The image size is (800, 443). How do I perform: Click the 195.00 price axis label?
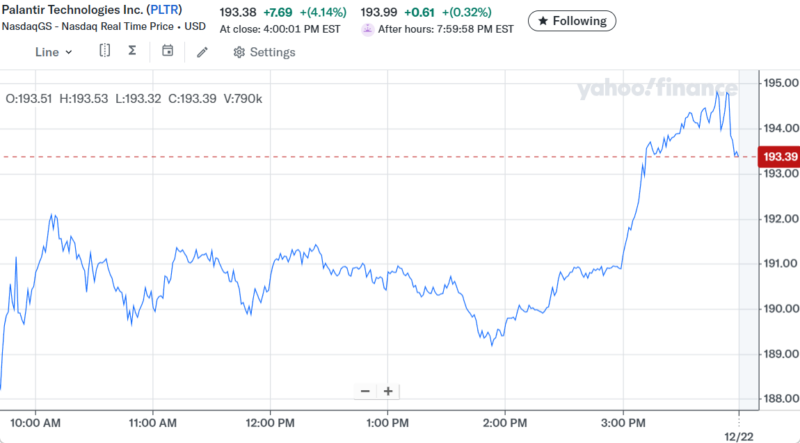tap(780, 83)
